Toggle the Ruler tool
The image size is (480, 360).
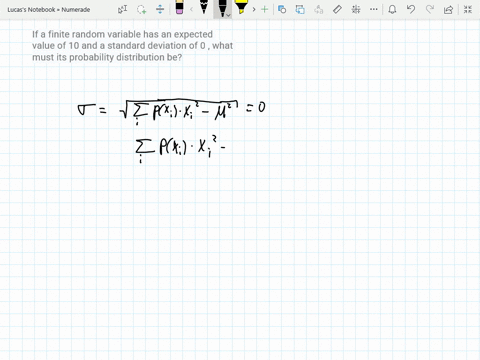click(337, 9)
